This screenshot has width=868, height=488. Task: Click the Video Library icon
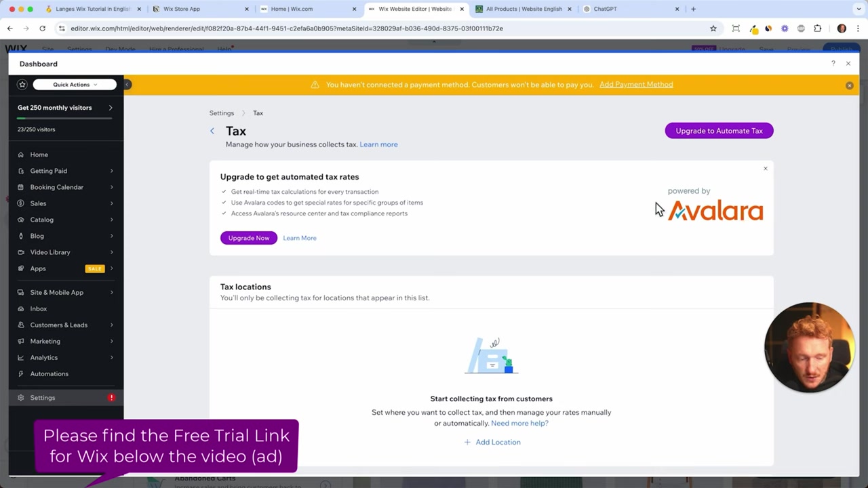click(x=20, y=252)
